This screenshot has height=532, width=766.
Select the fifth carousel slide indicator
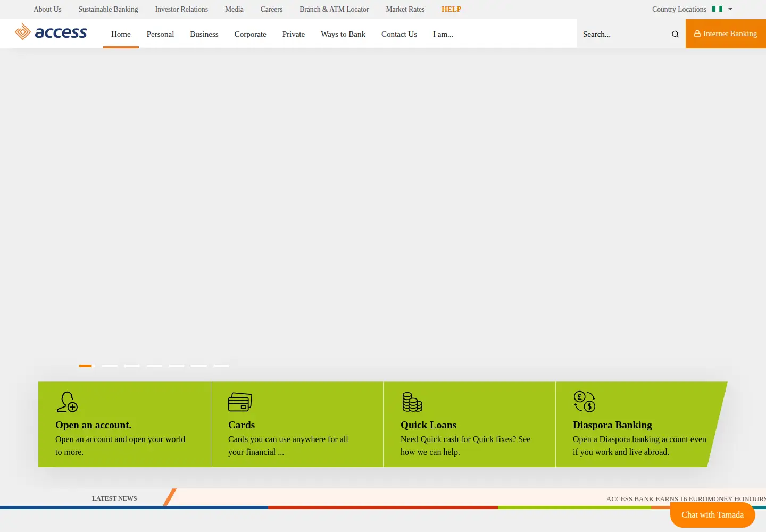click(177, 366)
